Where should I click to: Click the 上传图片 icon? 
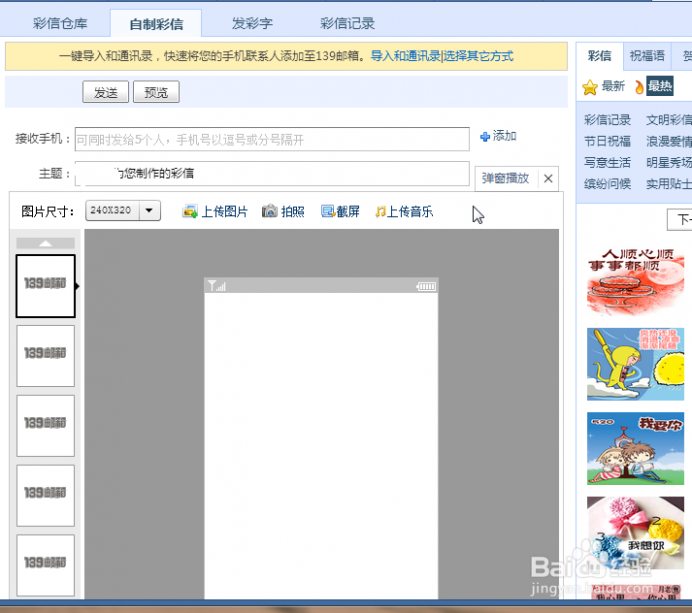pos(190,212)
